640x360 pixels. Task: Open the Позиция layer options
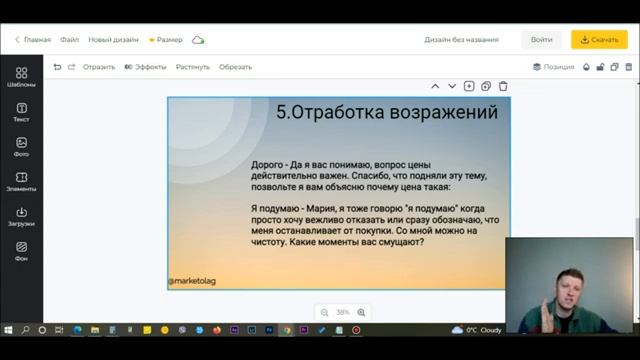pyautogui.click(x=553, y=67)
